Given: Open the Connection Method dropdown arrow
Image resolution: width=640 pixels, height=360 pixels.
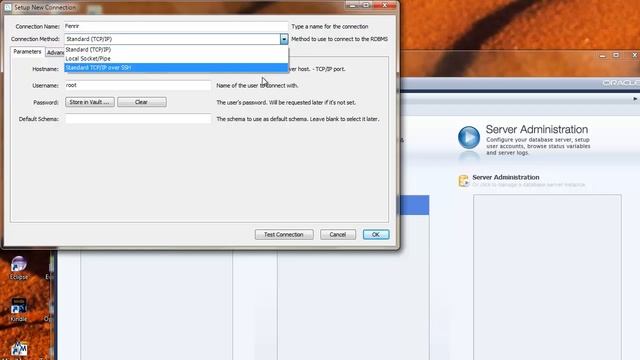Looking at the screenshot, I should coord(284,39).
